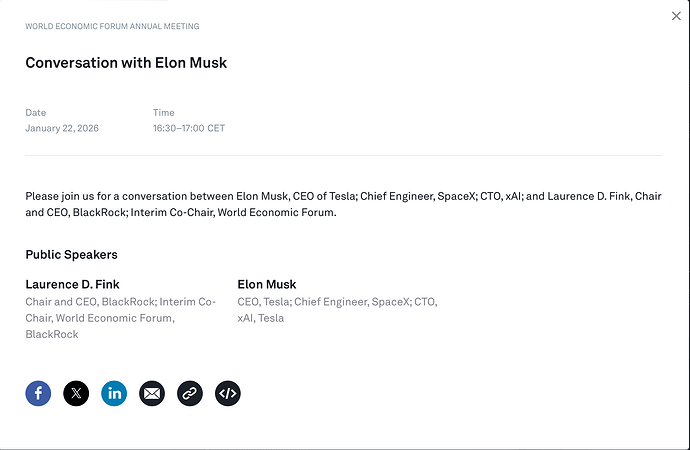The height and width of the screenshot is (450, 690).
Task: Click Laurence D. Fink's role description
Action: 120,318
